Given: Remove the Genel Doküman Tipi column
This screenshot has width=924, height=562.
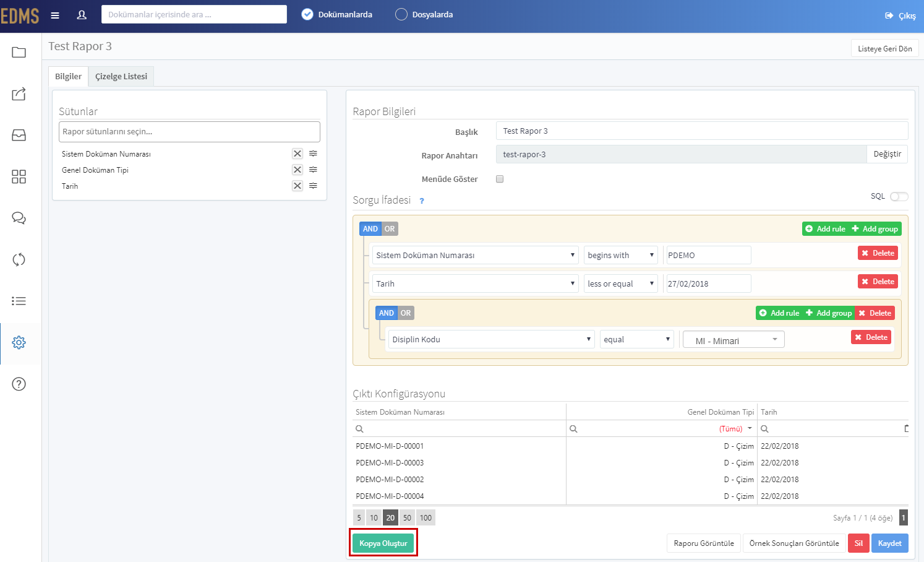Looking at the screenshot, I should point(297,170).
